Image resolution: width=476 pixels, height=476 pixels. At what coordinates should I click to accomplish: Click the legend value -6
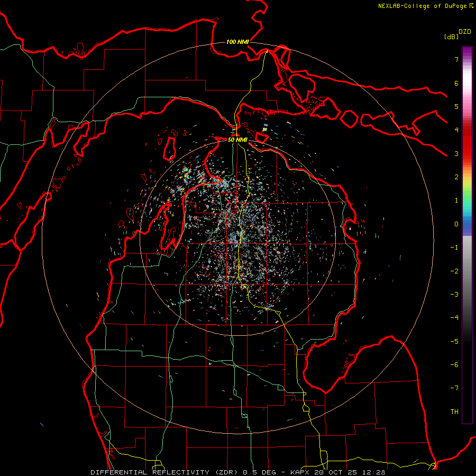454,365
